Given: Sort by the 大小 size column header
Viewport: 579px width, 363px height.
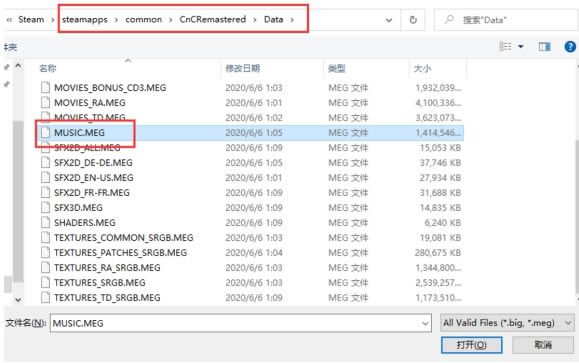Looking at the screenshot, I should (x=422, y=68).
